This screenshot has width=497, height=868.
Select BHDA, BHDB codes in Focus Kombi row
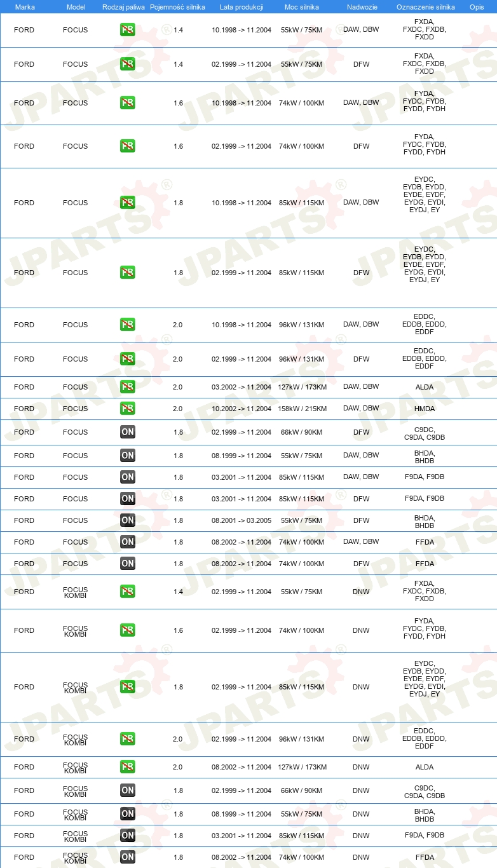click(425, 815)
